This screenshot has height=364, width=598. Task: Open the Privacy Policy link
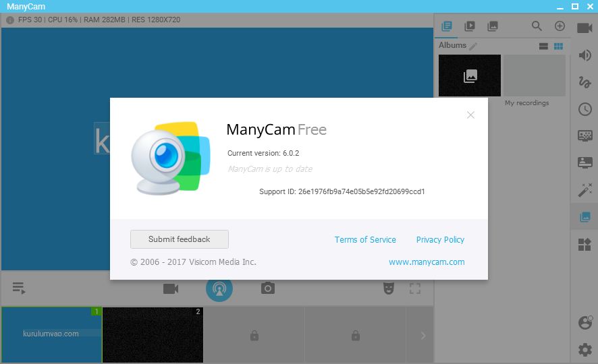pyautogui.click(x=440, y=239)
